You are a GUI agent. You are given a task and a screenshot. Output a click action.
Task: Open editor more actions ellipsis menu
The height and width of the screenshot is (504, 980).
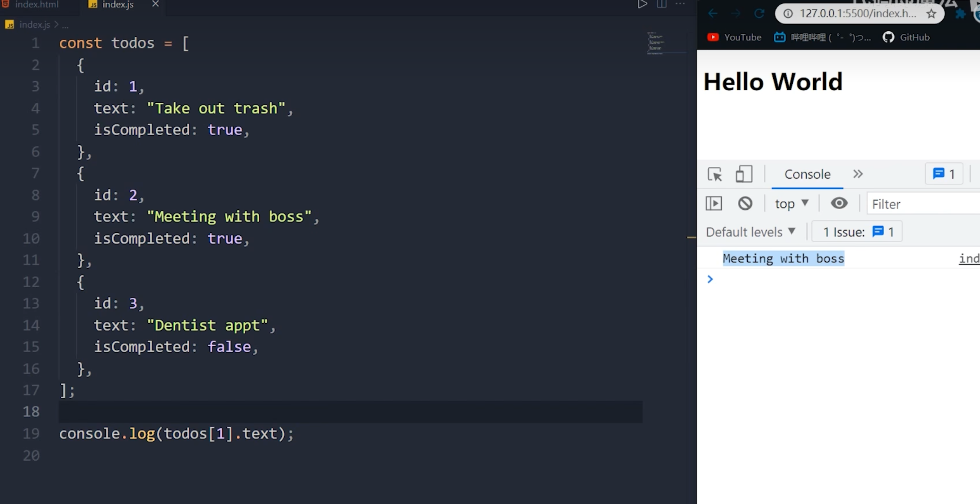[x=680, y=4]
